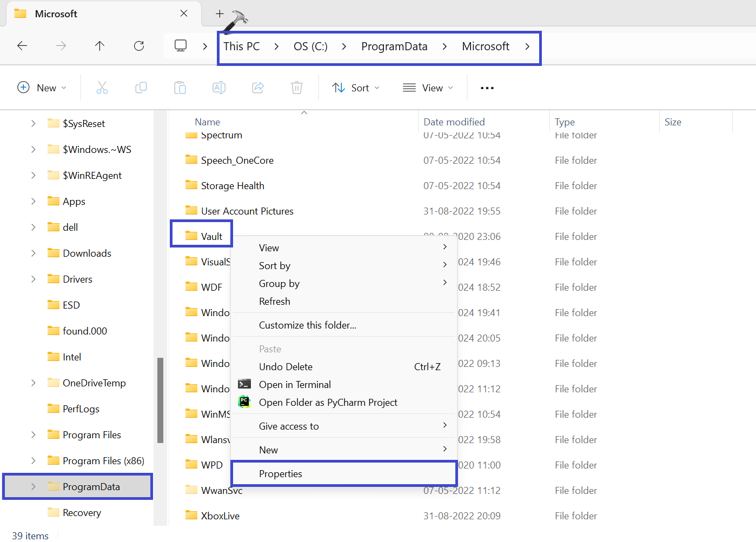The image size is (756, 542).
Task: Click the Refresh icon in the address bar
Action: [x=139, y=46]
